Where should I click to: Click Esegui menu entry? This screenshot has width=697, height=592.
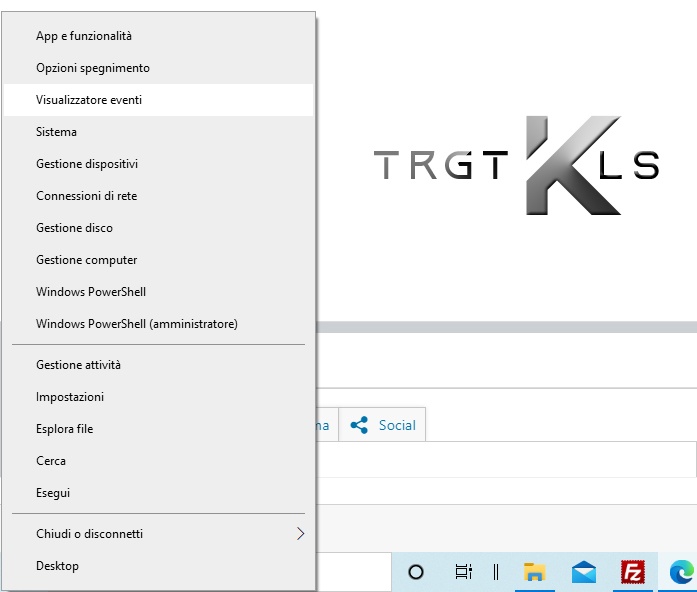coord(53,493)
